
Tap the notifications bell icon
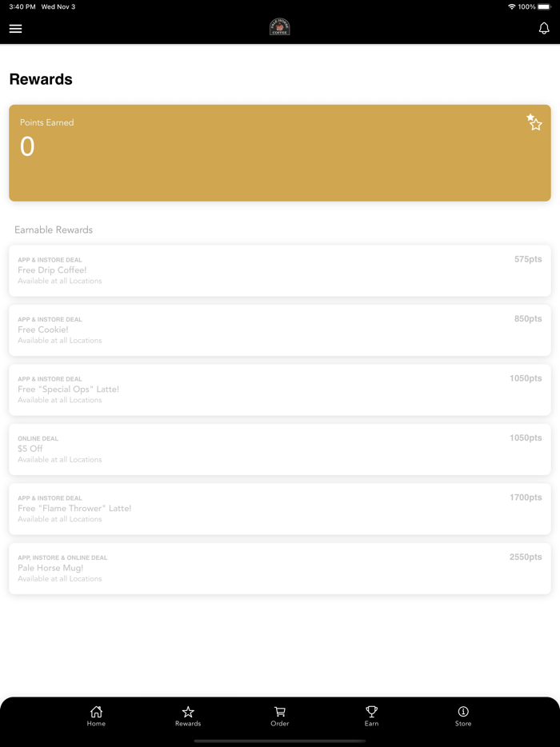coord(544,28)
